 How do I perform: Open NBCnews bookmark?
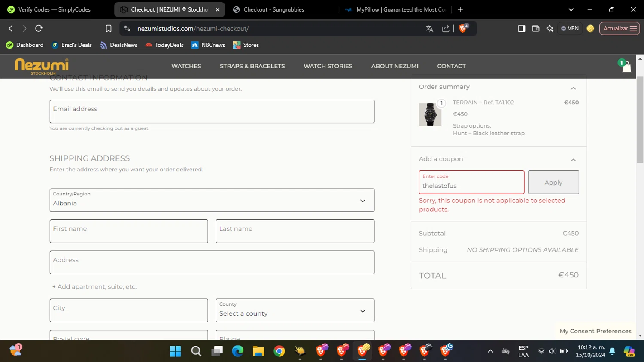pos(208,45)
